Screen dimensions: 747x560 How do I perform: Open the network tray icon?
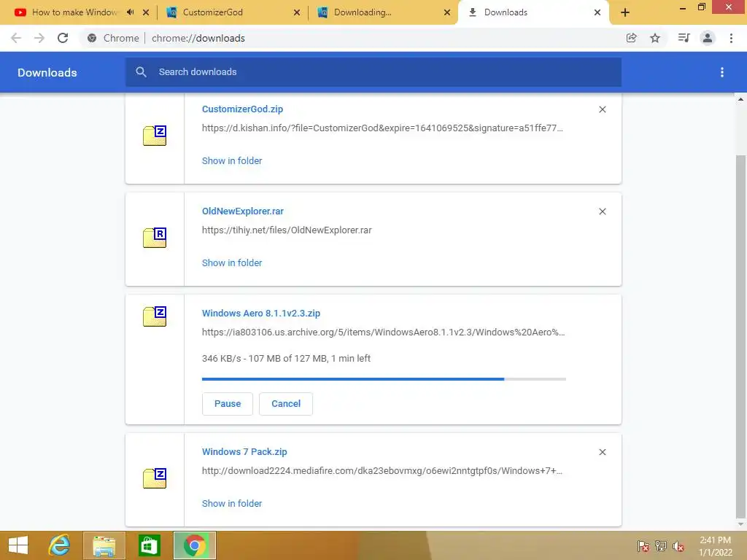tap(661, 545)
